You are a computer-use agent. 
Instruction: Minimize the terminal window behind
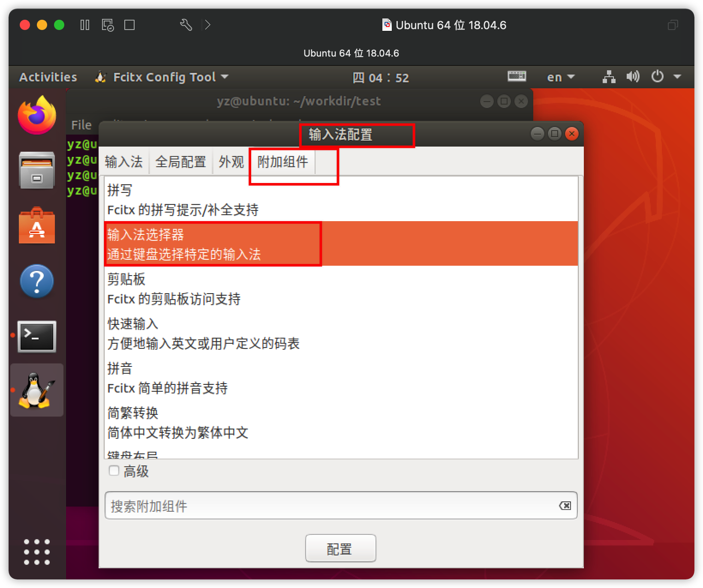487,101
